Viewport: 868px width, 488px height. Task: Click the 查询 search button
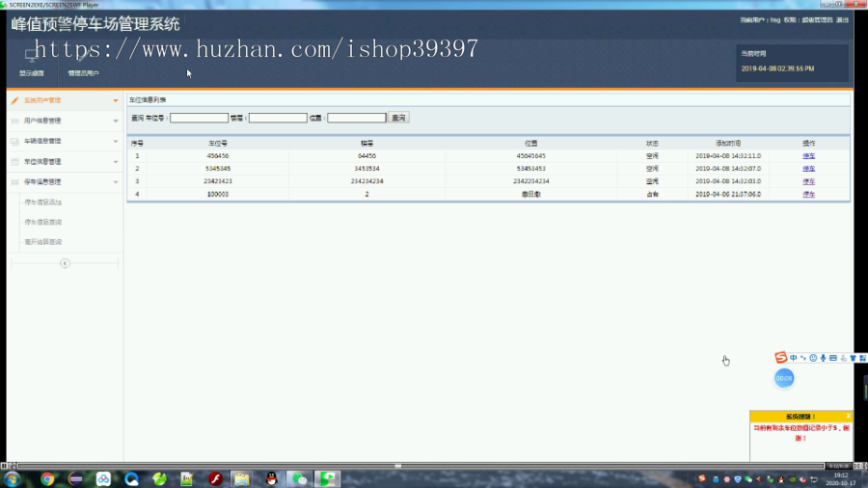click(x=398, y=118)
